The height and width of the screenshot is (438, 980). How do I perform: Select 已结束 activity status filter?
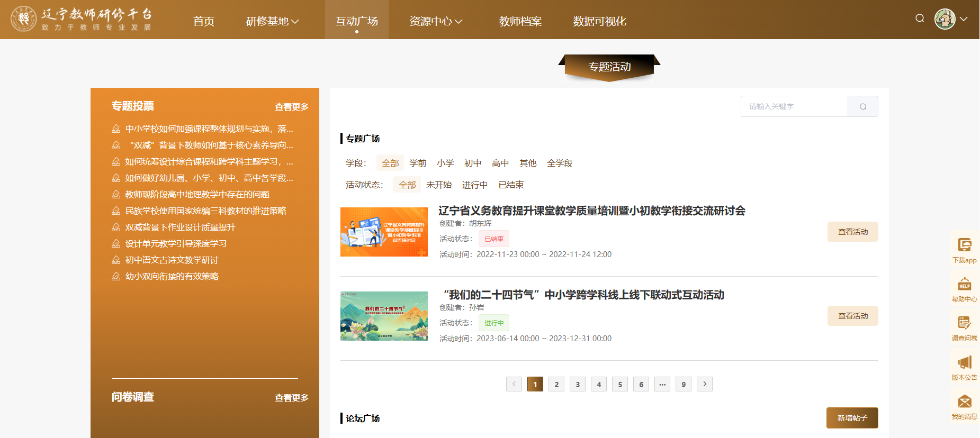coord(511,185)
